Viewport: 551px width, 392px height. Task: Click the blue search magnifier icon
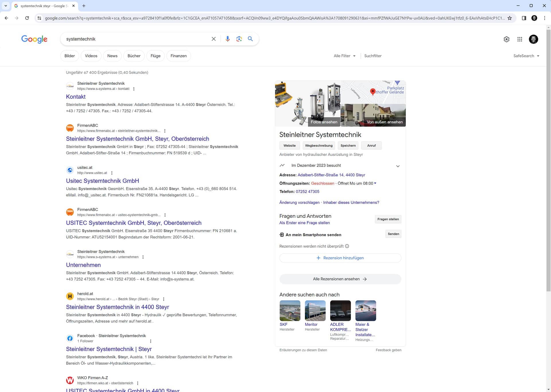coord(250,39)
